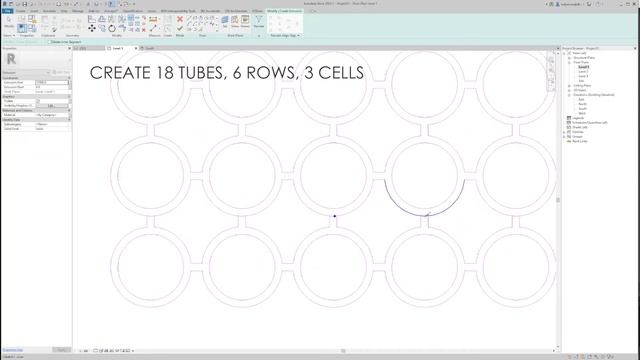Switch to the Annotate ribbon tab
Image resolution: width=640 pixels, height=360 pixels.
point(49,11)
